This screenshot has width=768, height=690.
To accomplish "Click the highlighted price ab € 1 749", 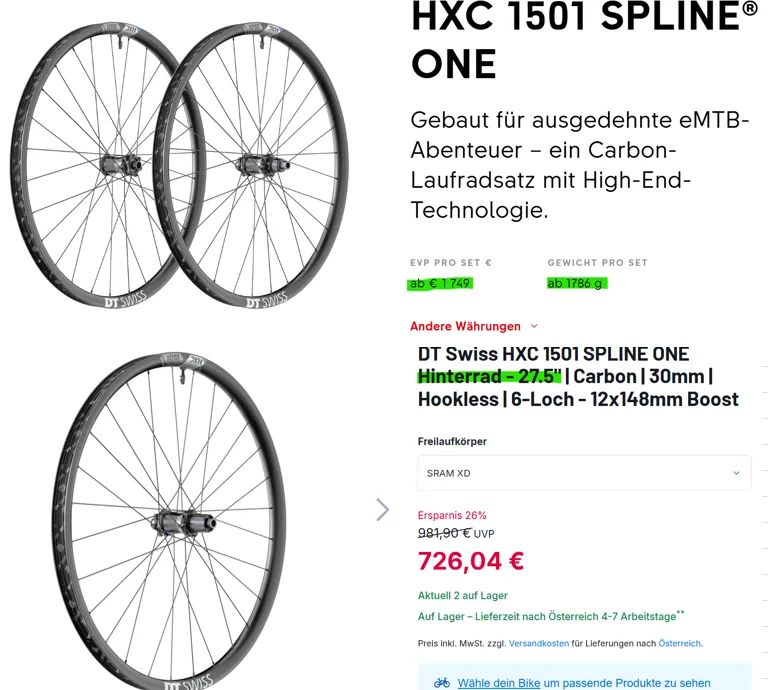I will pos(440,283).
